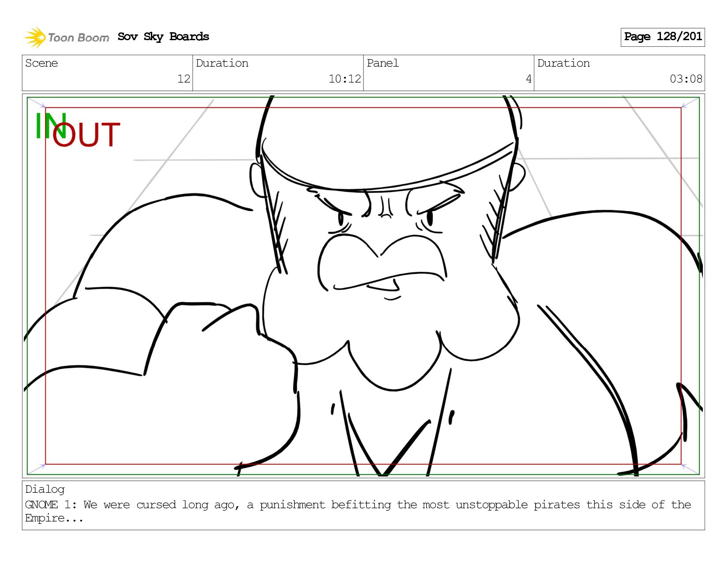
Task: Click the 'Scene' header label
Action: tap(41, 63)
